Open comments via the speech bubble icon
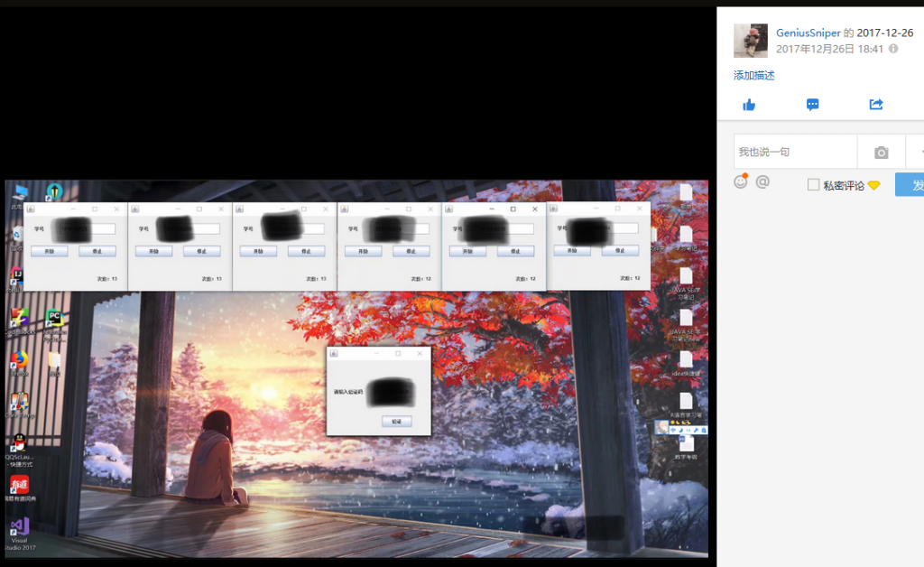This screenshot has height=567, width=924. pyautogui.click(x=813, y=105)
